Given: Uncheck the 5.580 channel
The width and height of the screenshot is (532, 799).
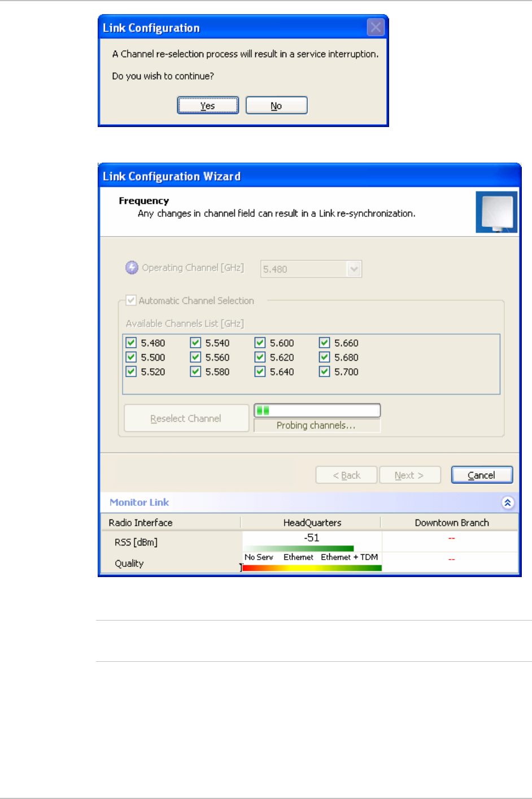Looking at the screenshot, I should pyautogui.click(x=195, y=372).
